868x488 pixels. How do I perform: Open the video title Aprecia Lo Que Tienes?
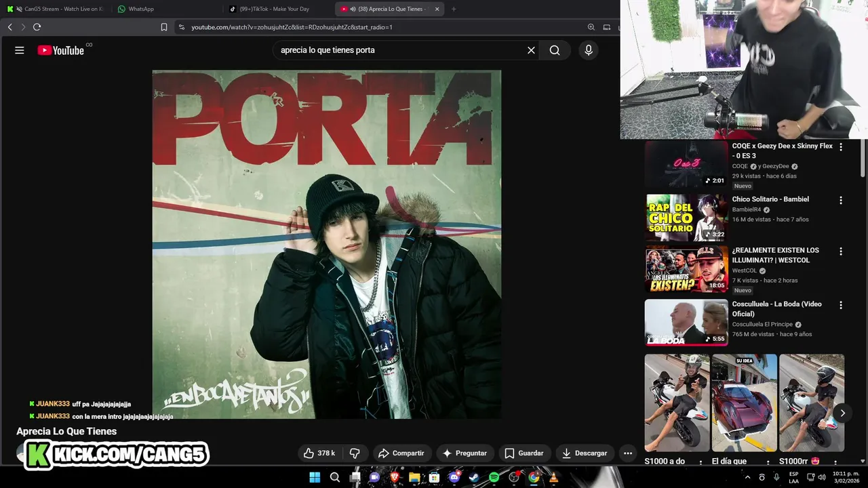point(66,431)
